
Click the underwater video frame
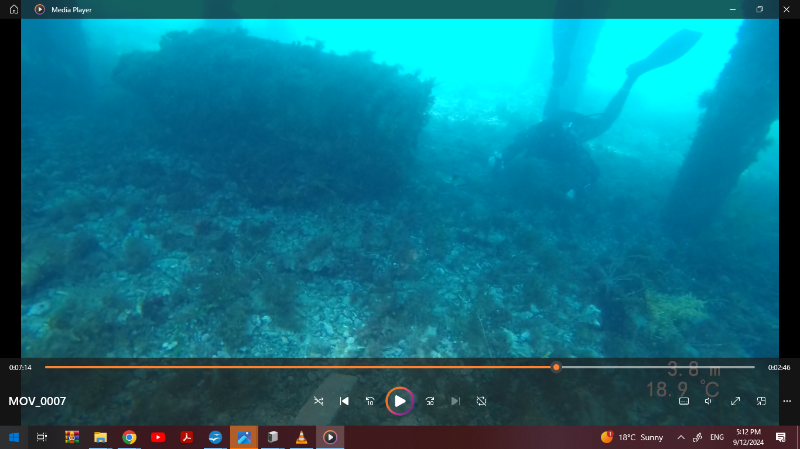pos(400,190)
